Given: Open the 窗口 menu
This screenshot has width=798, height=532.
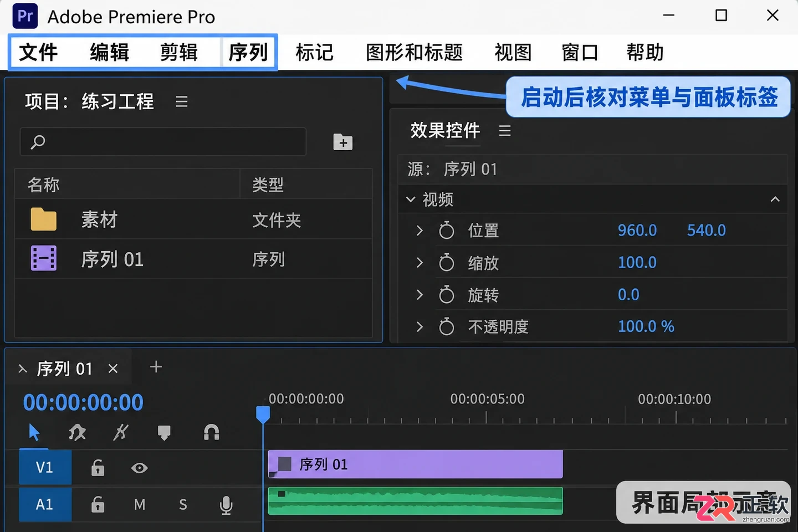Looking at the screenshot, I should [x=580, y=53].
